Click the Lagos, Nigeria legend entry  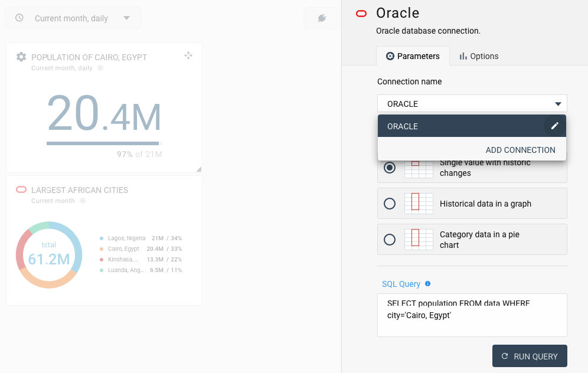[x=141, y=238]
